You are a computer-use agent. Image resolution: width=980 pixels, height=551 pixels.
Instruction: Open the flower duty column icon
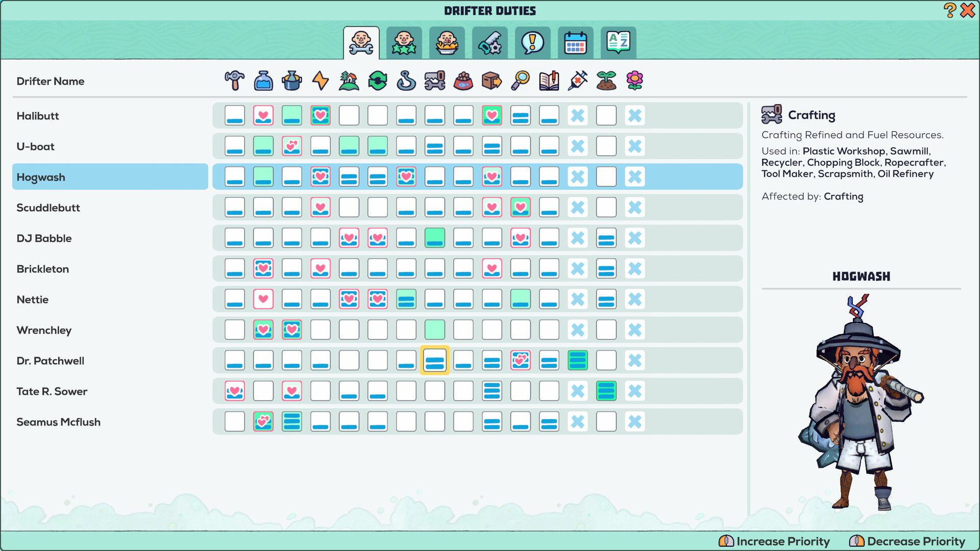click(x=634, y=81)
